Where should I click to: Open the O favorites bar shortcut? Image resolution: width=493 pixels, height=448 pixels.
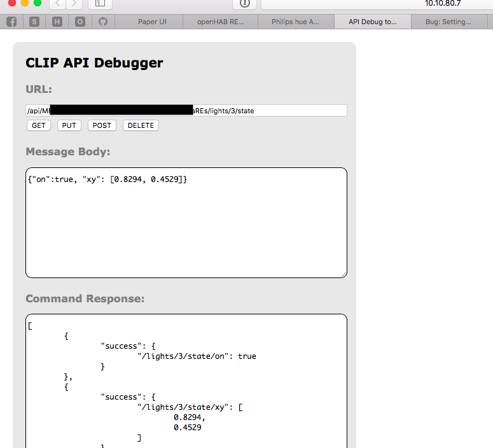click(x=80, y=22)
